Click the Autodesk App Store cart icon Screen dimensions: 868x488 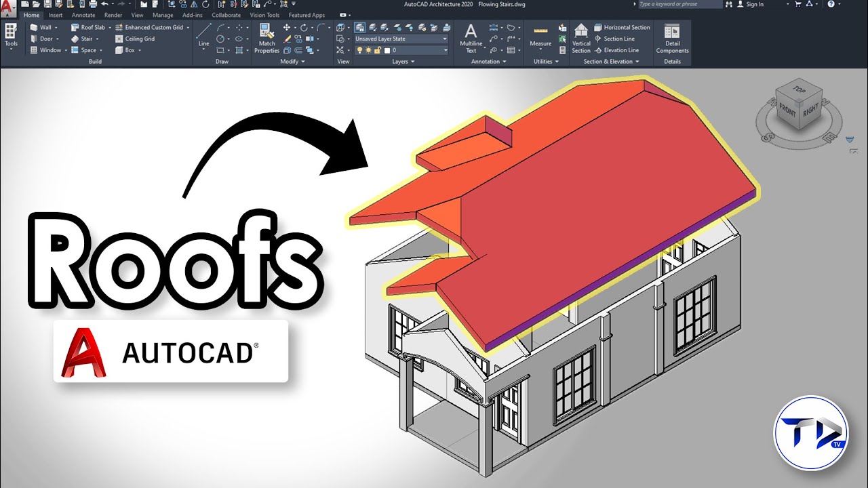point(798,4)
